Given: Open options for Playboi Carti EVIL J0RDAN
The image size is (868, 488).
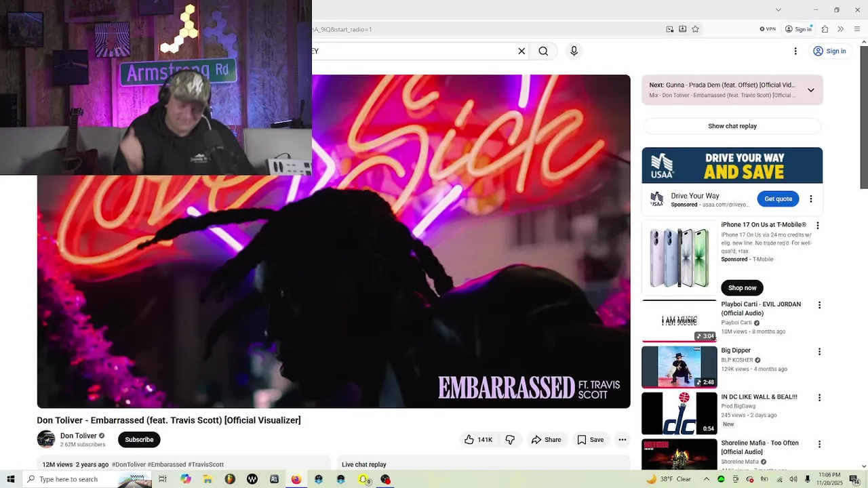Looking at the screenshot, I should (819, 306).
